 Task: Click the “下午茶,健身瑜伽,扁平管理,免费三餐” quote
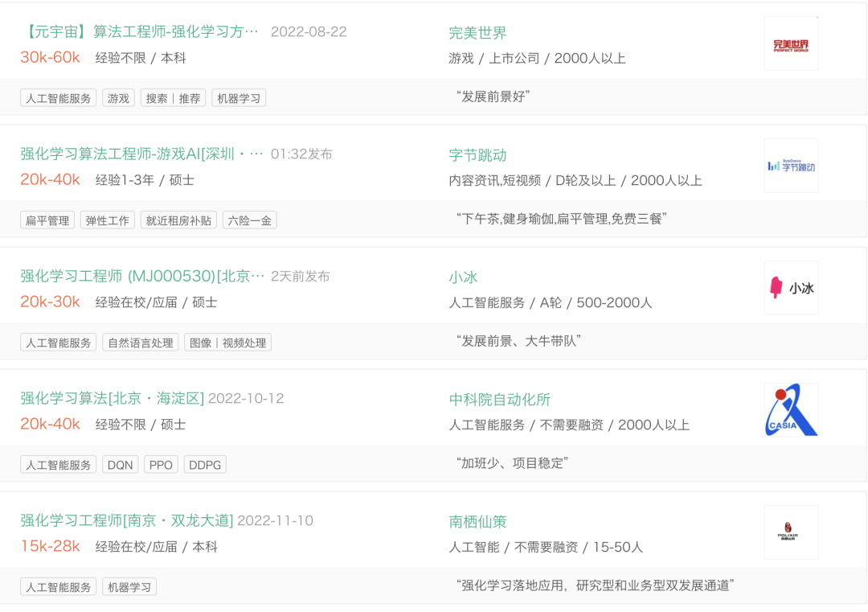point(561,219)
